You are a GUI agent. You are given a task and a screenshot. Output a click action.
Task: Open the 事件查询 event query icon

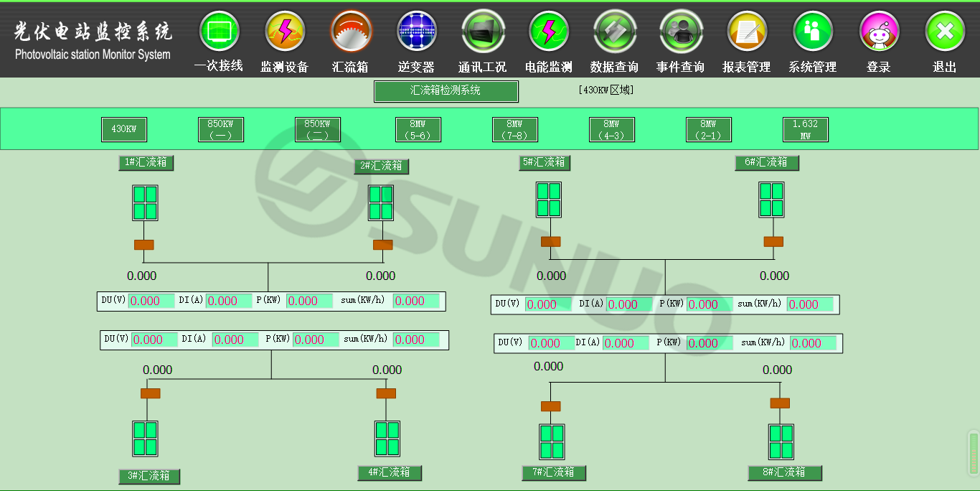[681, 32]
